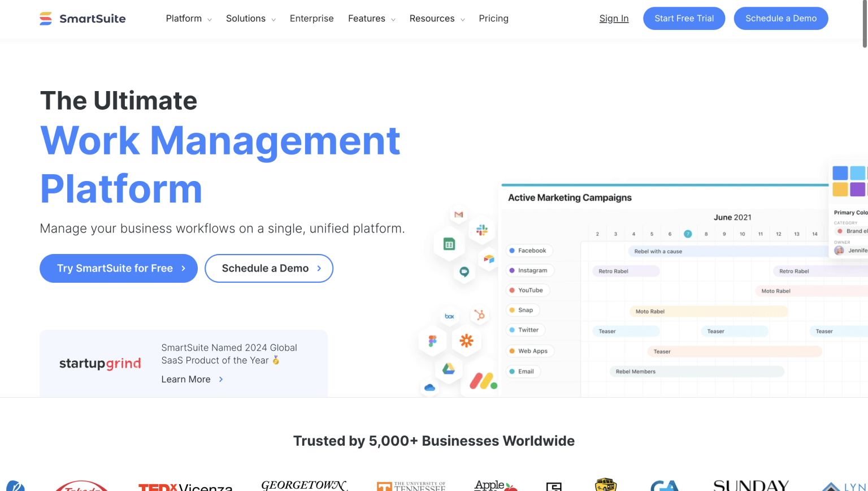Click the Gmail integration icon
The image size is (868, 491).
point(459,214)
